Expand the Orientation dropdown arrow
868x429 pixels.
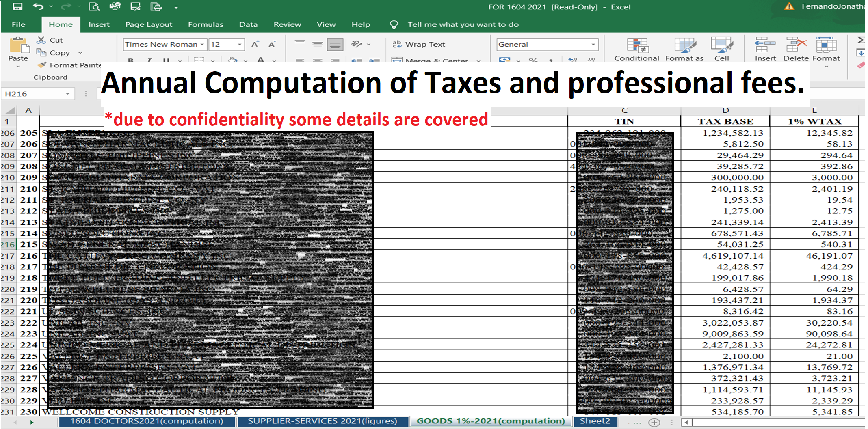pos(368,44)
